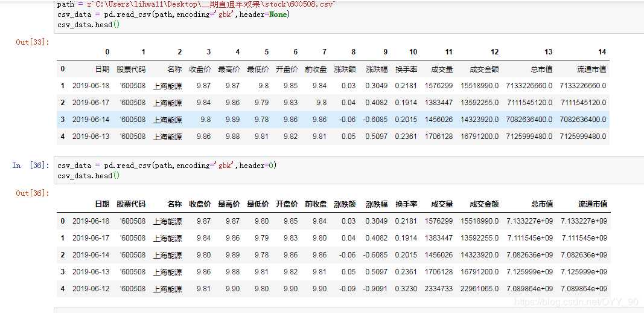
Task: Click the 流通市值 cell in Out[33] row 0
Action: pyautogui.click(x=591, y=69)
